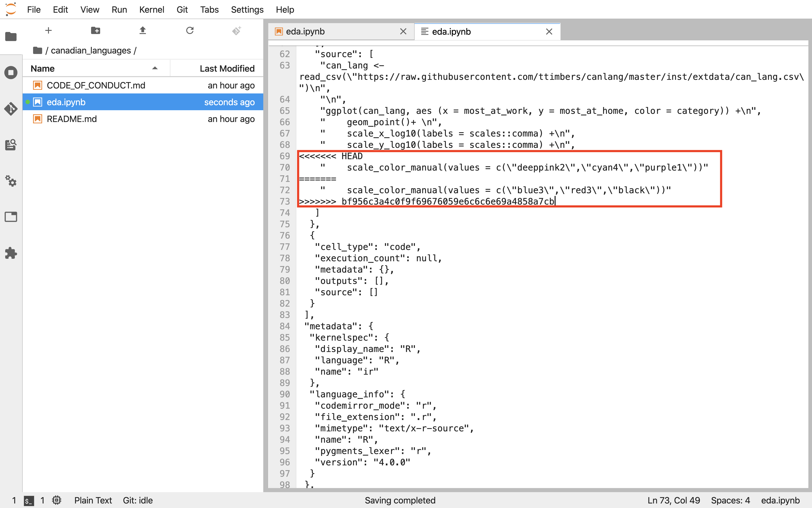
Task: Click the ======= separator line 71
Action: tap(317, 179)
